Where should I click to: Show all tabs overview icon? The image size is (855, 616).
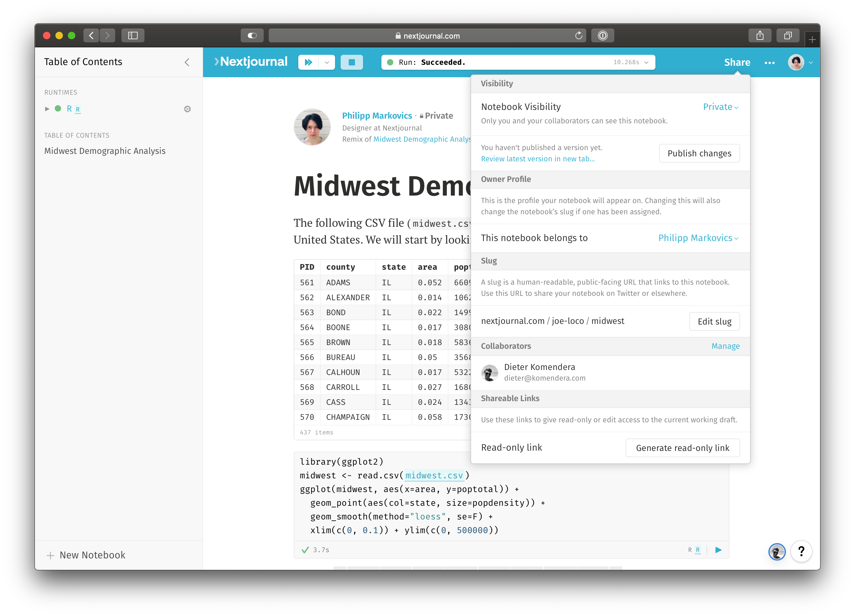click(787, 36)
